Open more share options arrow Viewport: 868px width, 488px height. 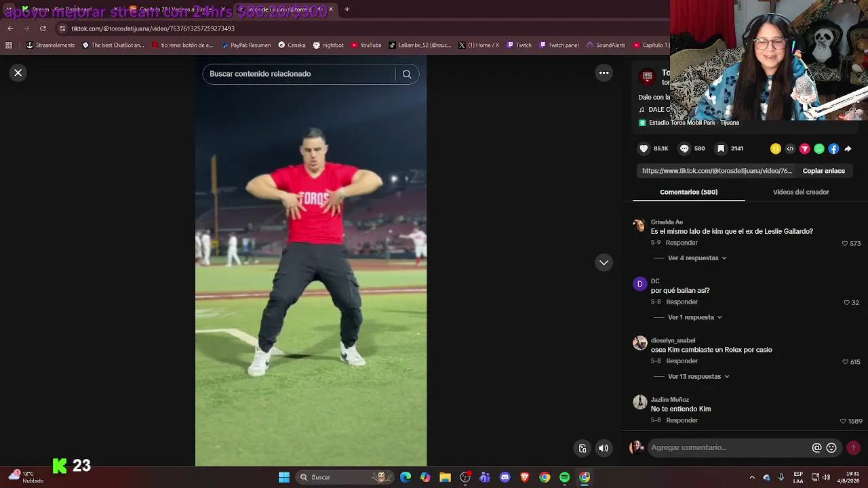tap(848, 148)
